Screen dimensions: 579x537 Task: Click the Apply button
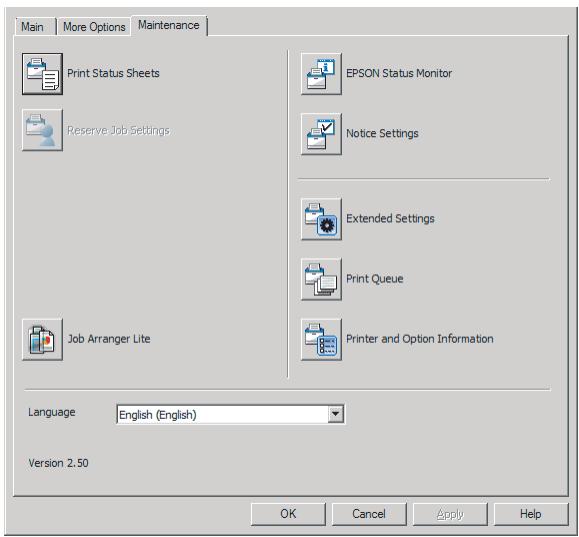point(450,514)
